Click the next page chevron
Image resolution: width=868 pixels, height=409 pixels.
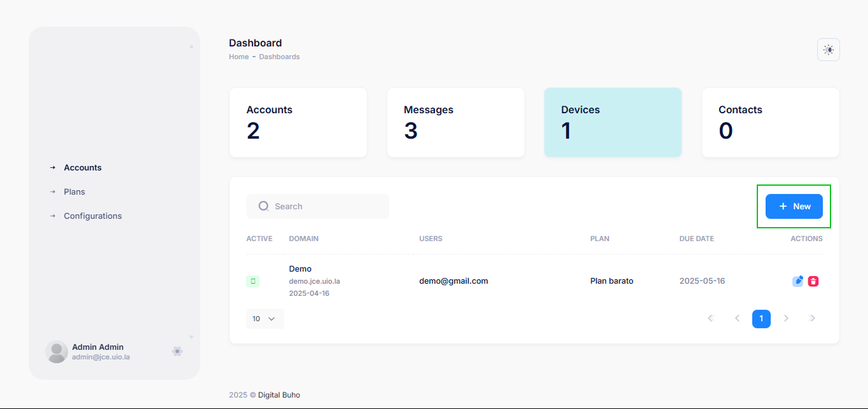click(x=786, y=318)
